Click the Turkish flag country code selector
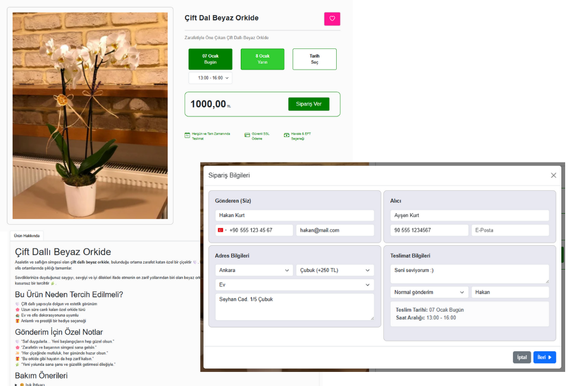 222,231
